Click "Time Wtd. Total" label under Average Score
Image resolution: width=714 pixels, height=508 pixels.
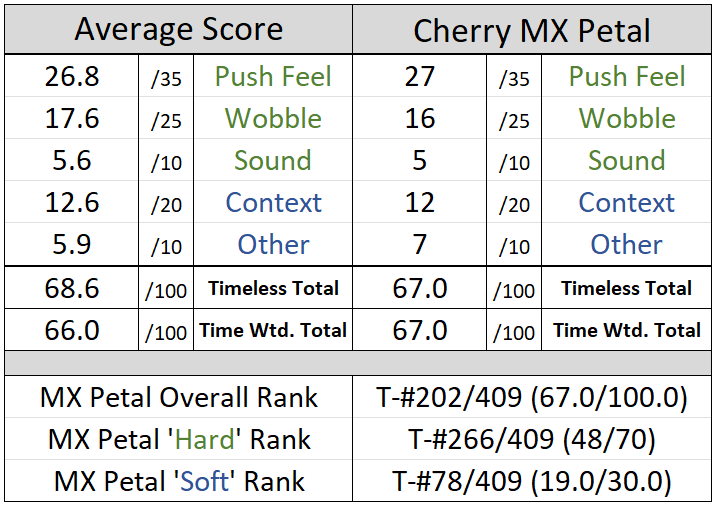coord(273,330)
